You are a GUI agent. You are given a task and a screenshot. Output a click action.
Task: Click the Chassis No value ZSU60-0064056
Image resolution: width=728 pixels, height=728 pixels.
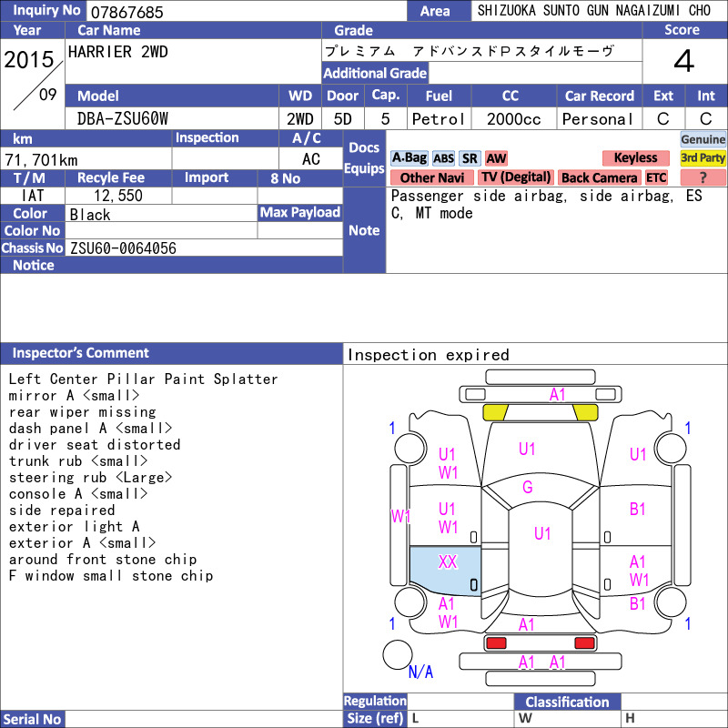coord(123,248)
